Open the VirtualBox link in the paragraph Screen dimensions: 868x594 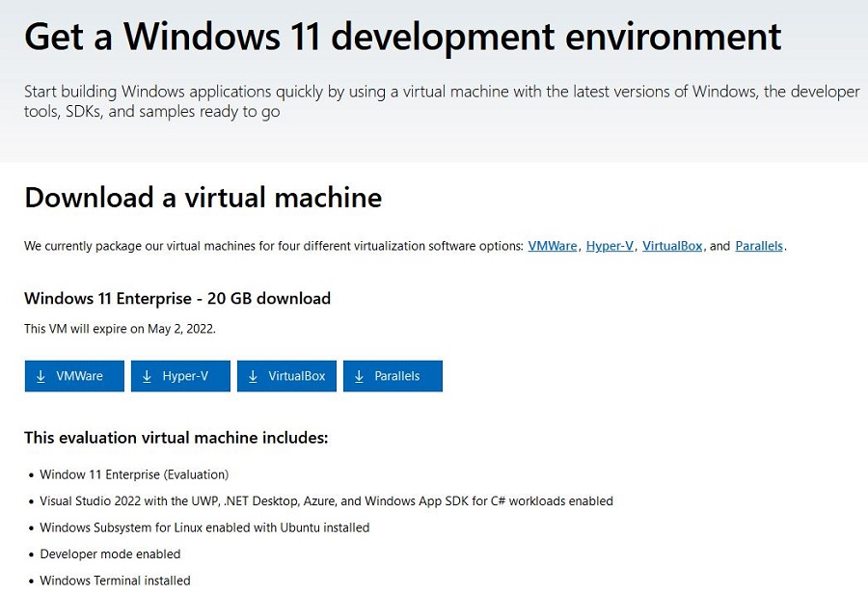click(x=672, y=246)
